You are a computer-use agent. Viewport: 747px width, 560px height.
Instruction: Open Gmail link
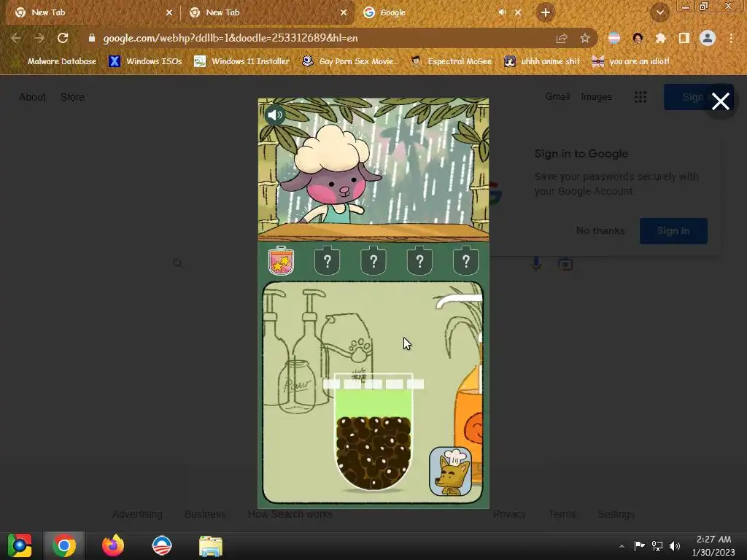pyautogui.click(x=557, y=97)
